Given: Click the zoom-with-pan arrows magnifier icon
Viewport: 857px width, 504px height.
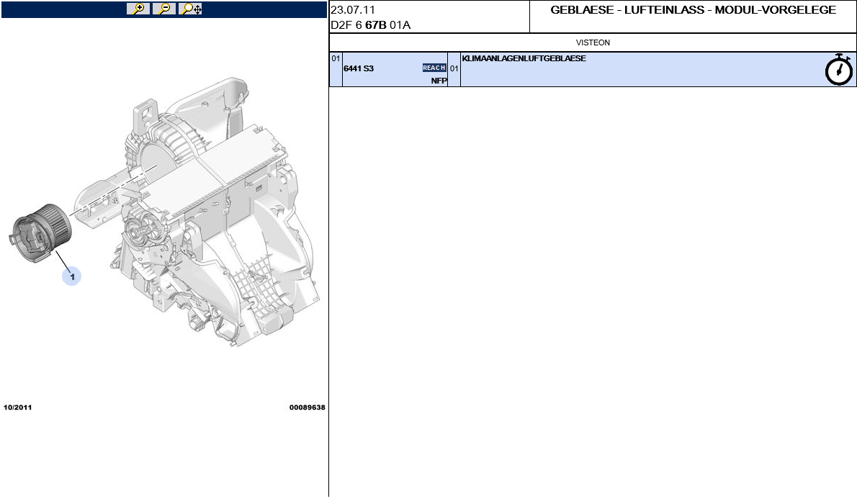Looking at the screenshot, I should pos(191,9).
